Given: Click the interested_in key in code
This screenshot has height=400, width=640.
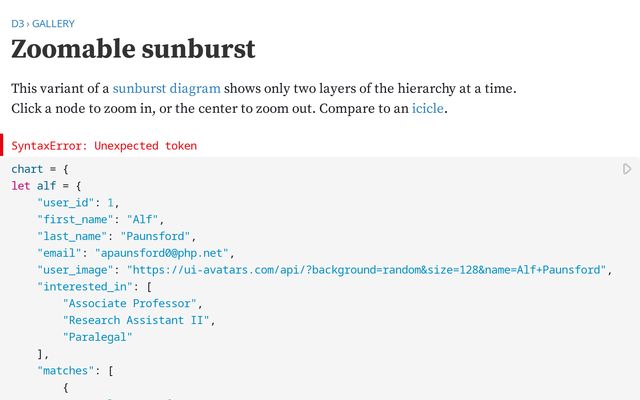Looking at the screenshot, I should [x=81, y=286].
